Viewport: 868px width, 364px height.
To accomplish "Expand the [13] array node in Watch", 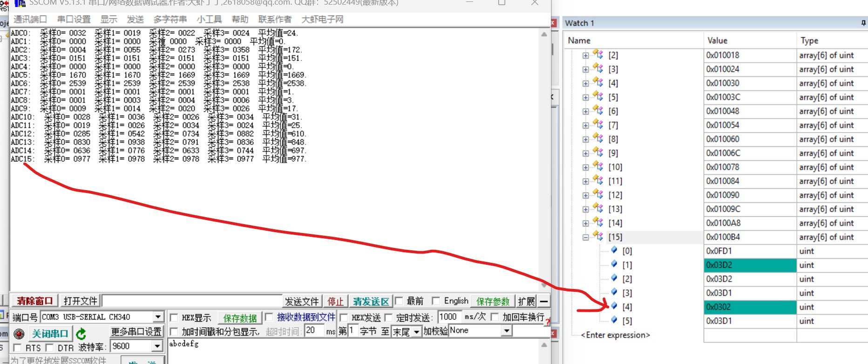I will tap(585, 209).
